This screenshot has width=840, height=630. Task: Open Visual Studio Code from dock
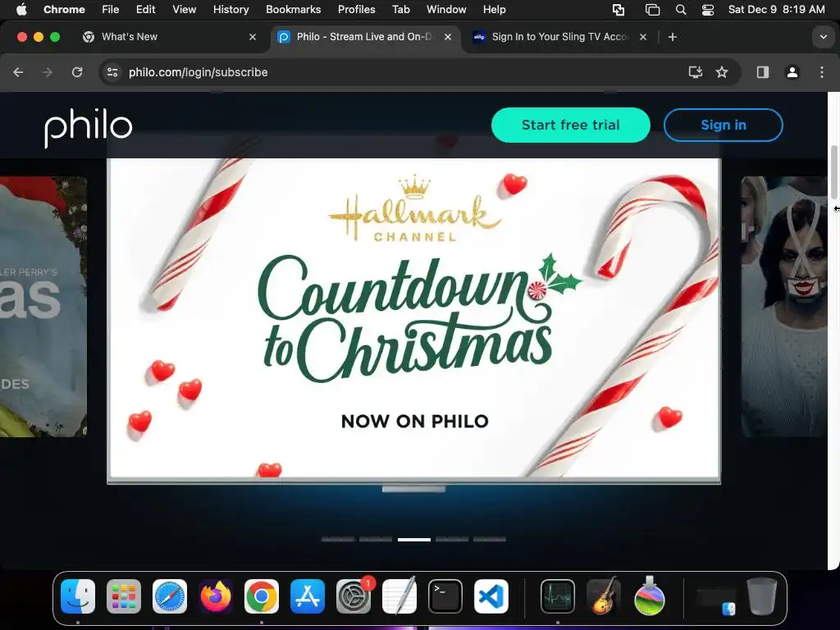[491, 596]
